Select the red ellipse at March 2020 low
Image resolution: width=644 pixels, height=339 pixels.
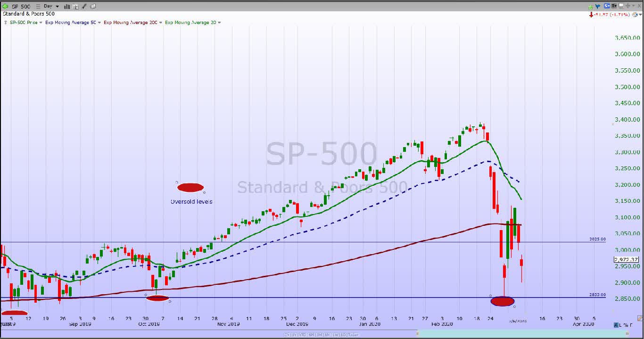click(503, 301)
